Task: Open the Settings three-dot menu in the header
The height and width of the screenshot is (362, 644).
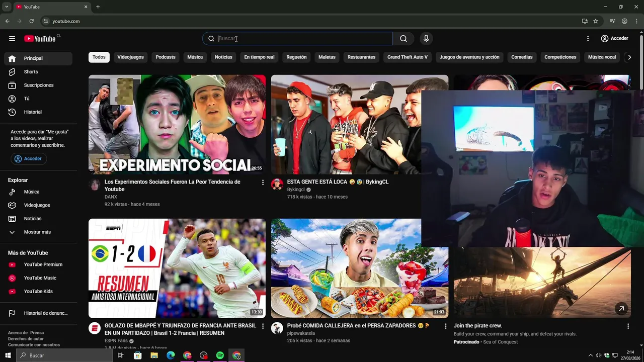Action: tap(588, 39)
